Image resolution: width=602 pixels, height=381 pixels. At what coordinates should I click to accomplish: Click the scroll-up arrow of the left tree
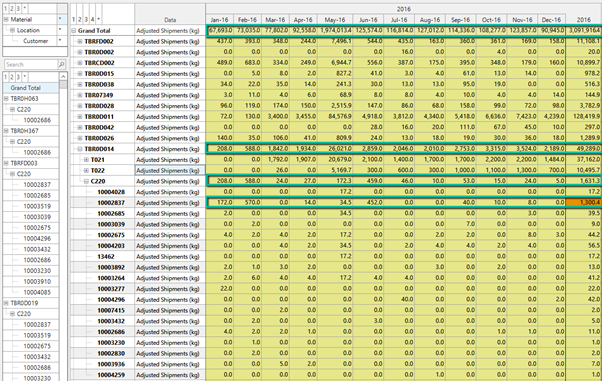tap(63, 76)
